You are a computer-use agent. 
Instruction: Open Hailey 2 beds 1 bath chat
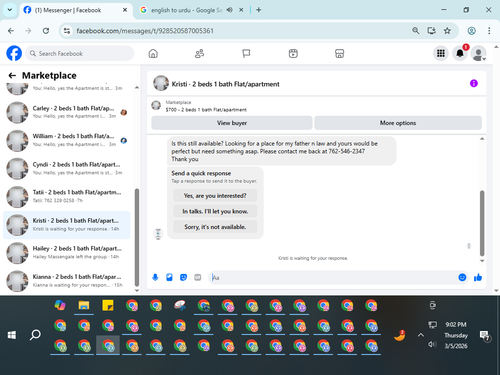coord(67,253)
